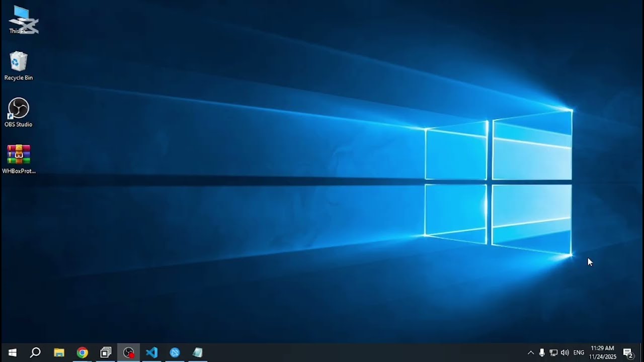Screen dimensions: 644x362
Task: Open the Windows Start menu
Action: click(12, 352)
